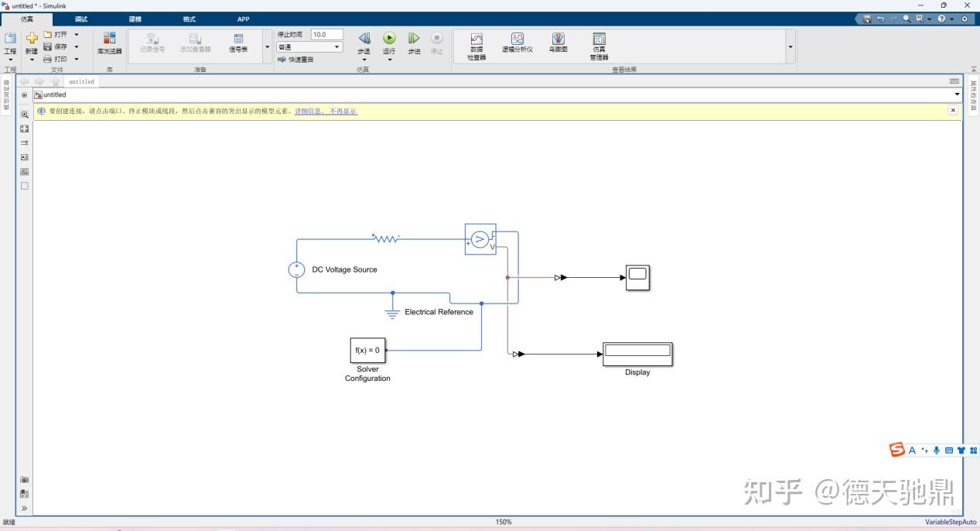Click the text annotation tool in canvas palette
Image resolution: width=980 pixels, height=531 pixels.
(x=25, y=157)
